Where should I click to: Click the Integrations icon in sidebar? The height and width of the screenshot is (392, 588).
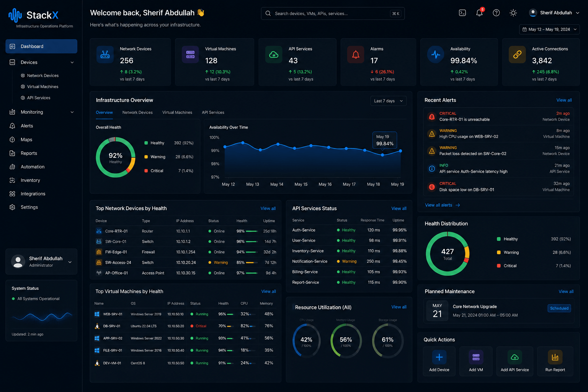click(x=12, y=194)
